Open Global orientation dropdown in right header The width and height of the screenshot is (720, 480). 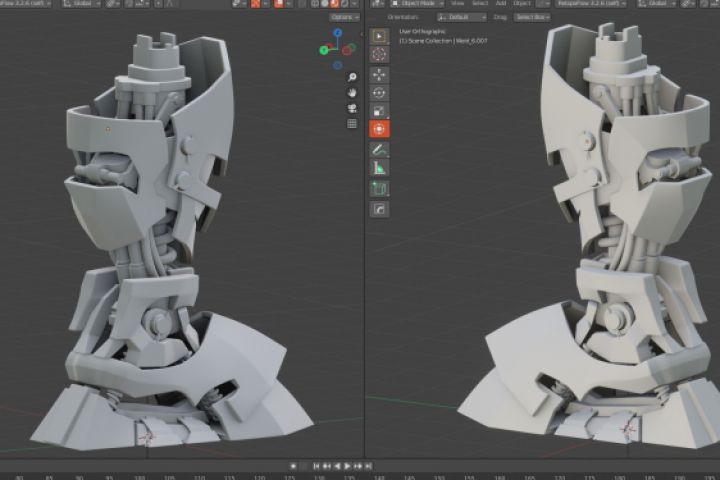coord(657,4)
